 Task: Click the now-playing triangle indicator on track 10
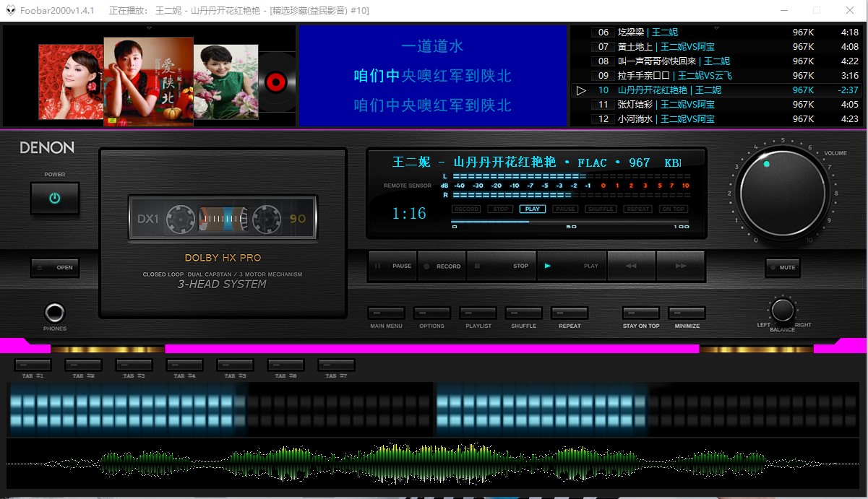pyautogui.click(x=581, y=90)
